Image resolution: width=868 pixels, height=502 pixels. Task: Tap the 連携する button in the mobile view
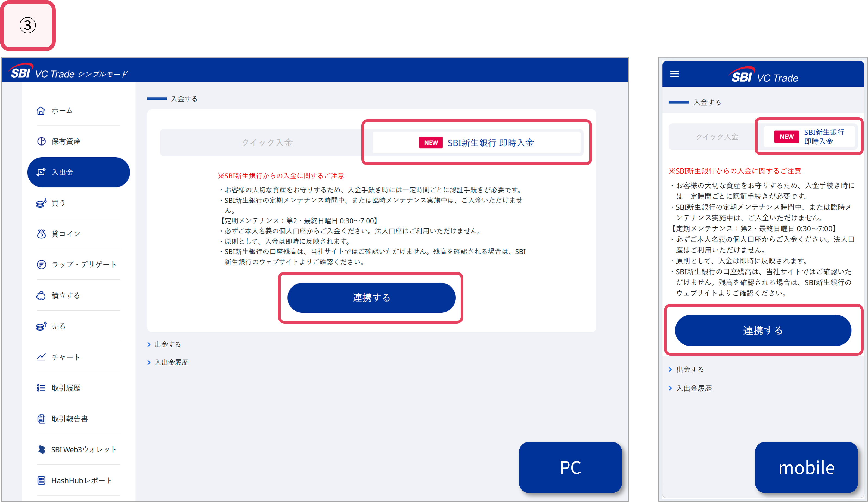click(x=763, y=330)
